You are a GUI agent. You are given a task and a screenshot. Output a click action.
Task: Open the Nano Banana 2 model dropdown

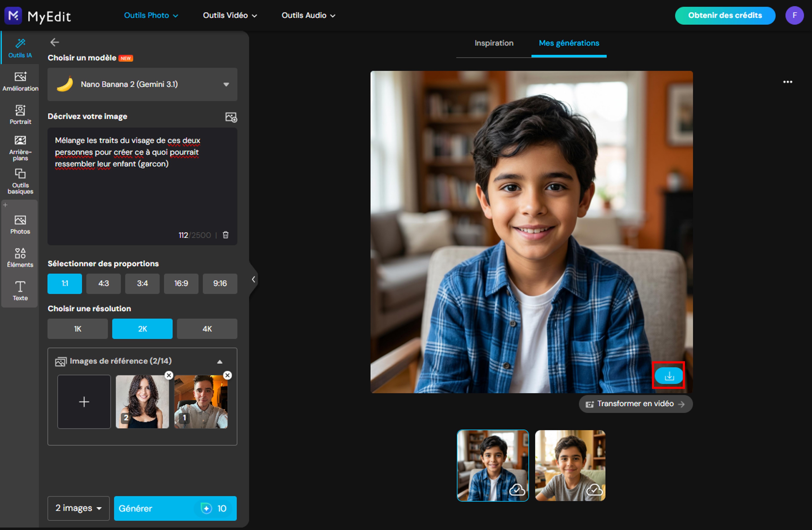point(142,84)
